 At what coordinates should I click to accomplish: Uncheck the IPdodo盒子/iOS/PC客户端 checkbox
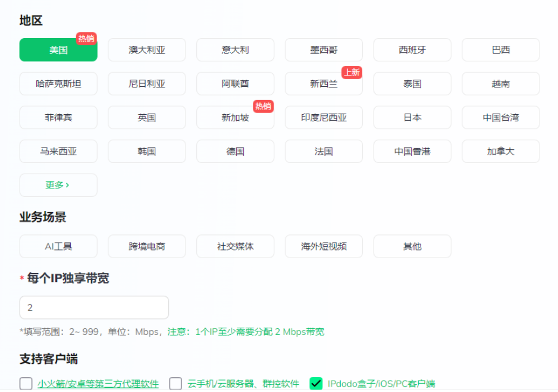(x=316, y=384)
